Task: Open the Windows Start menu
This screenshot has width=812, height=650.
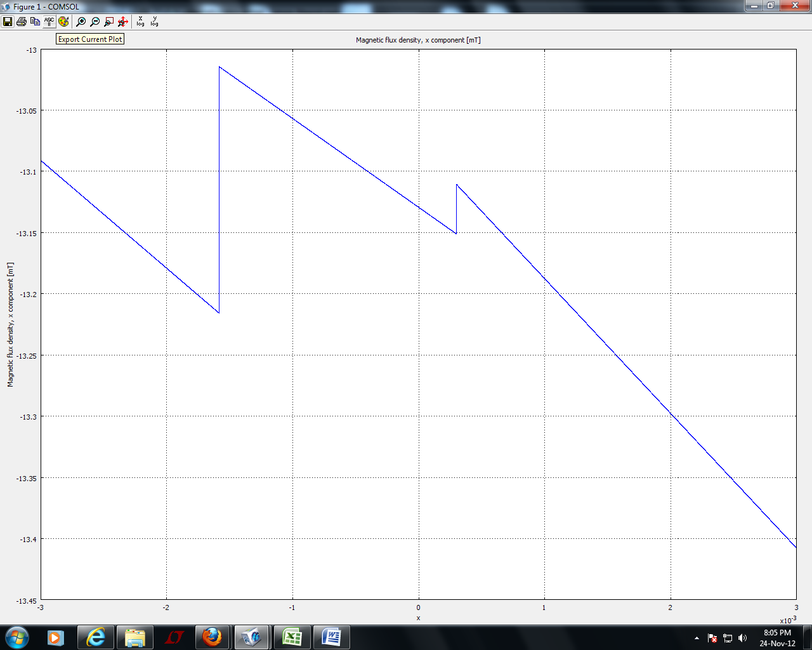Action: point(17,637)
